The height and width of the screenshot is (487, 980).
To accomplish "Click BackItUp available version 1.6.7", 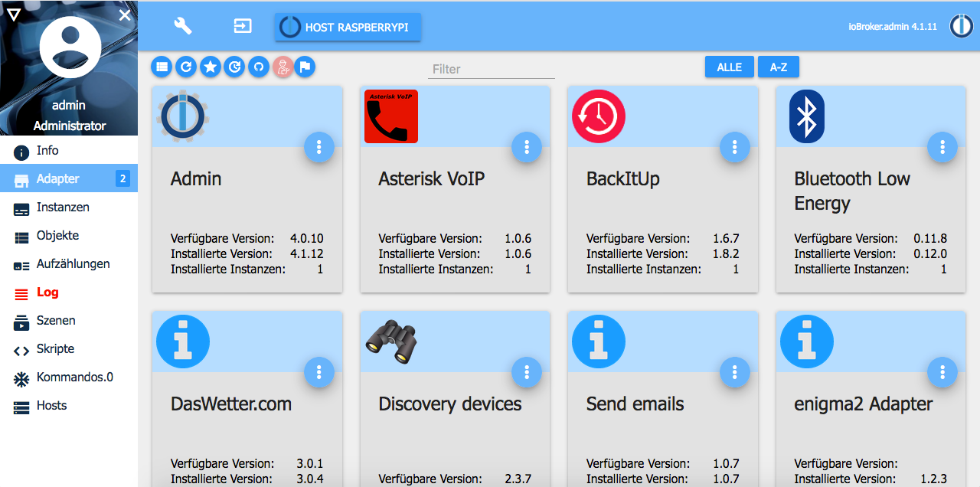I will [725, 238].
